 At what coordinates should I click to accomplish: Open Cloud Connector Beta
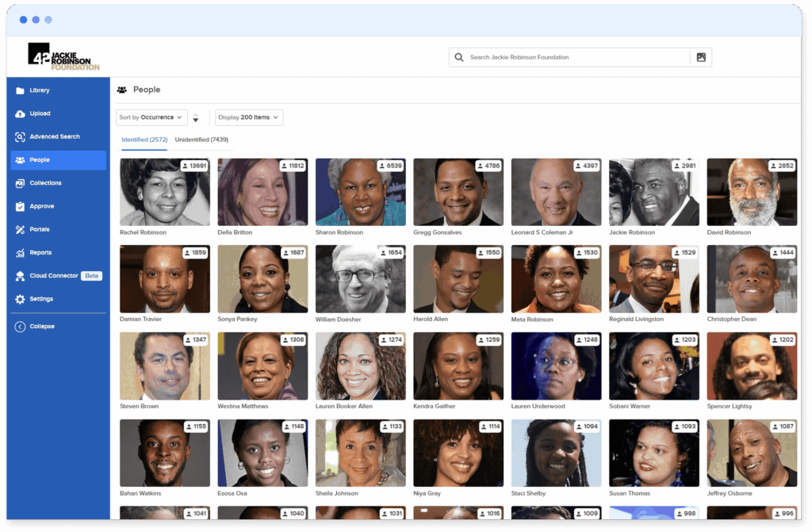pos(58,276)
